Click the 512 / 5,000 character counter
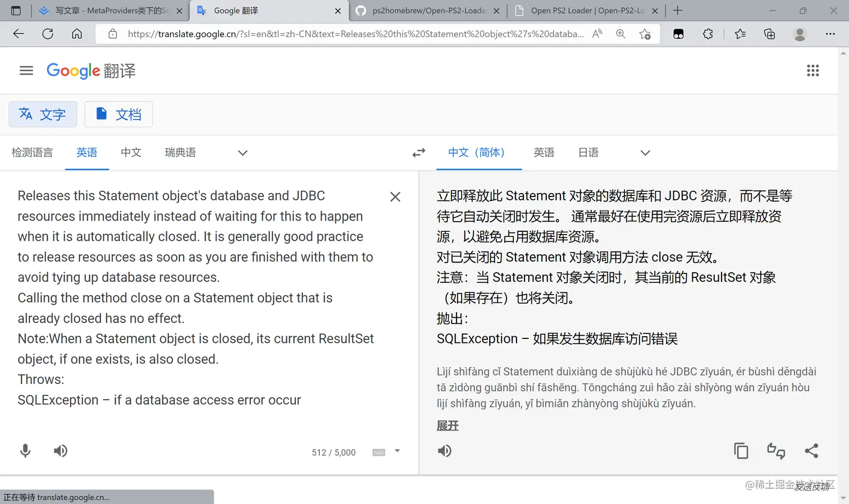Image resolution: width=849 pixels, height=504 pixels. 334,452
